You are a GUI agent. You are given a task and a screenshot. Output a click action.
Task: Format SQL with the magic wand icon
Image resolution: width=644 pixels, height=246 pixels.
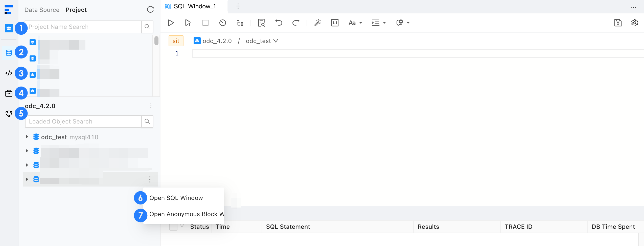point(318,23)
